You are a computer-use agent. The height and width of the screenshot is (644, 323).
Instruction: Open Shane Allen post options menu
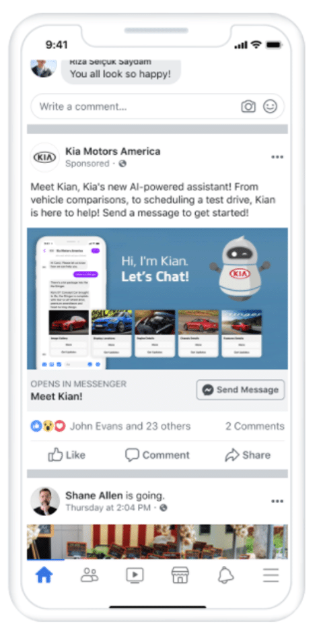tap(277, 501)
